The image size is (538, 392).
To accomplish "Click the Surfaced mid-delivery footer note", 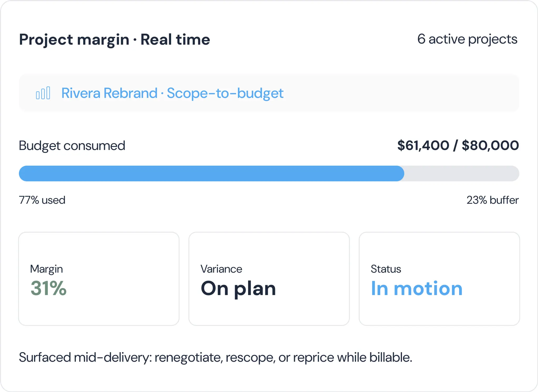I will pos(215,358).
